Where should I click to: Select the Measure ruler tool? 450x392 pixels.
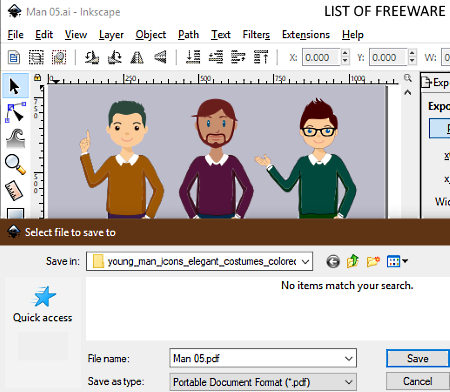[x=15, y=190]
